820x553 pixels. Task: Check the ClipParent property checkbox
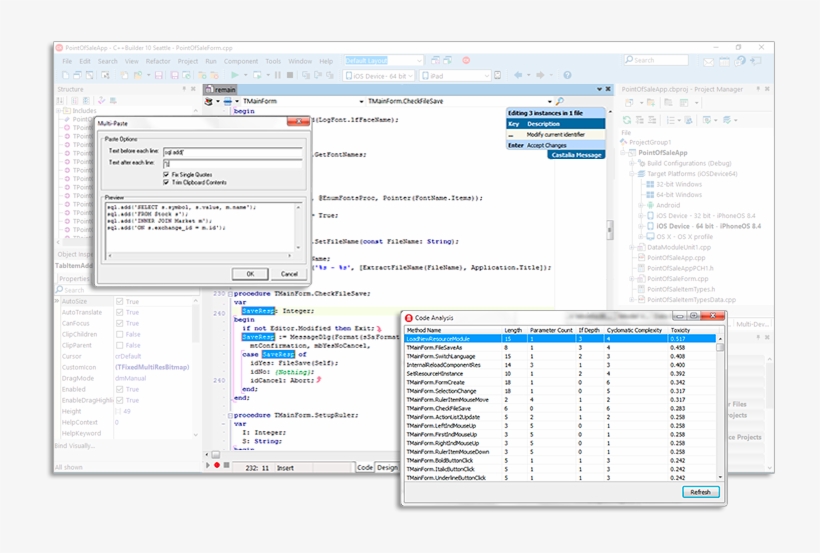120,345
